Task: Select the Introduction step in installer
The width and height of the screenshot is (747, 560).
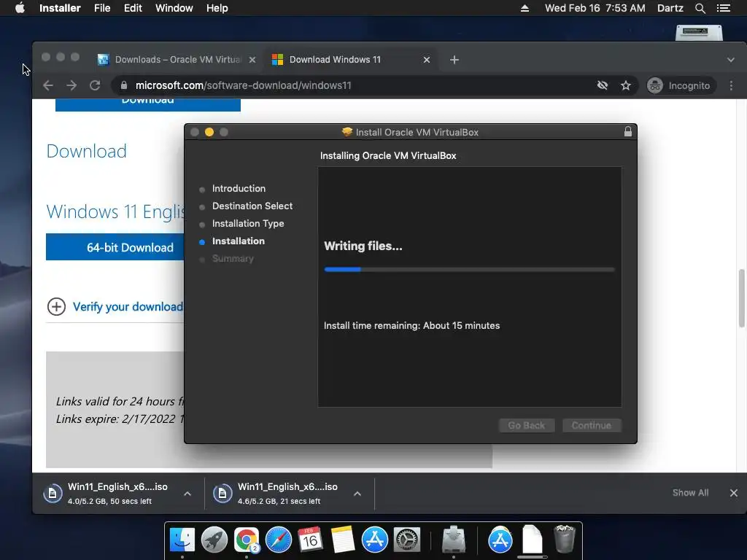Action: click(239, 189)
